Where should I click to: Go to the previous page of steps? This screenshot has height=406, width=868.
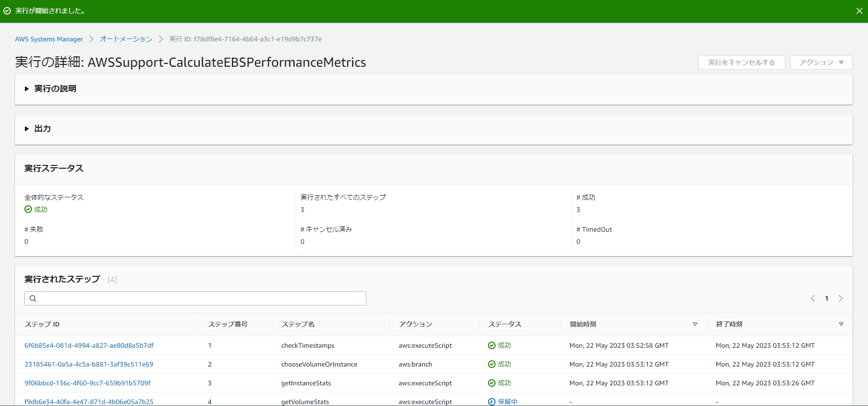[813, 298]
